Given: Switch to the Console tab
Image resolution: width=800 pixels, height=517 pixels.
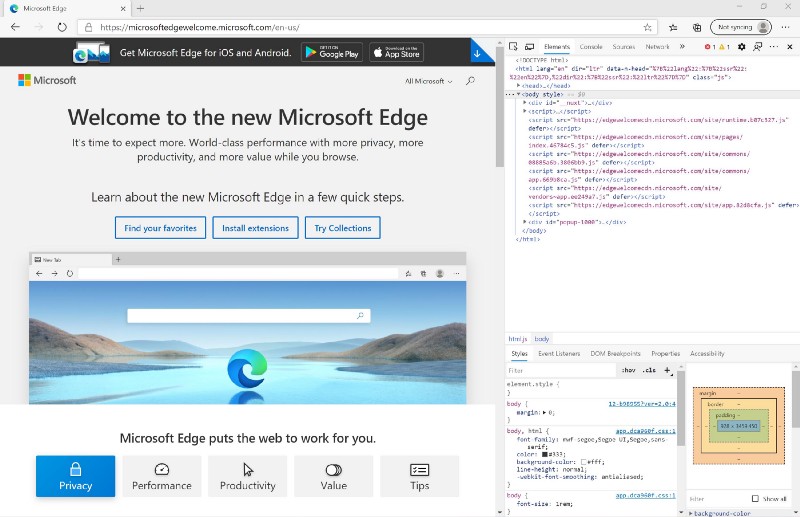Looking at the screenshot, I should click(x=591, y=47).
